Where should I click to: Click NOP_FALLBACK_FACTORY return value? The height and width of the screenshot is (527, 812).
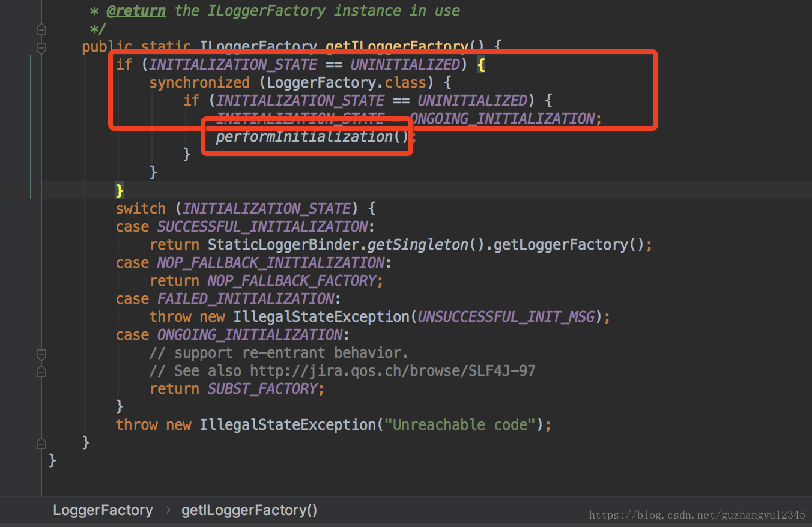[x=292, y=281]
